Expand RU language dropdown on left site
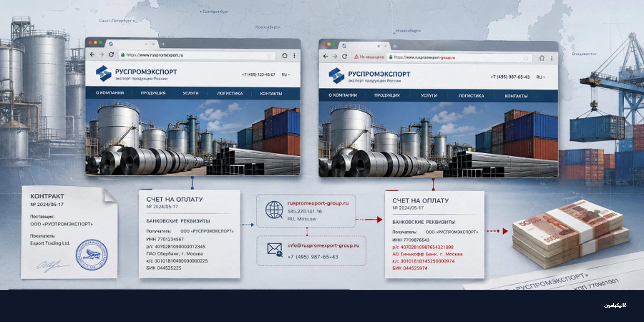The width and height of the screenshot is (644, 322). 286,75
